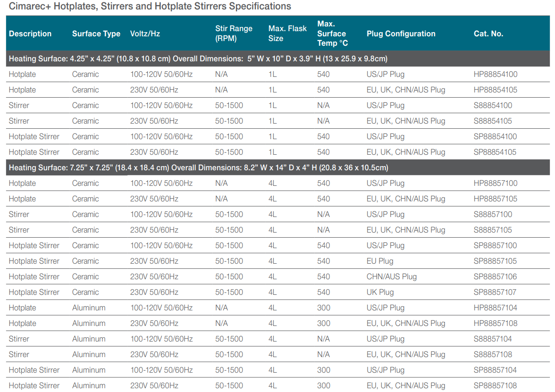The image size is (555, 392).
Task: Select catalog number HP88854100
Action: tap(496, 75)
